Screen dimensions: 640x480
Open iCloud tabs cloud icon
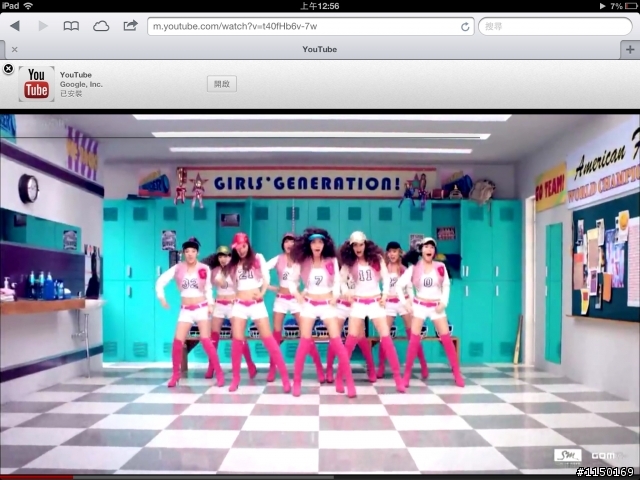(x=101, y=27)
